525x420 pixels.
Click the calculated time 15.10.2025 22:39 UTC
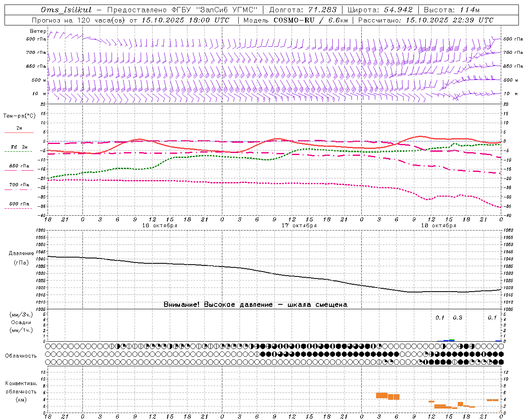tap(450, 20)
